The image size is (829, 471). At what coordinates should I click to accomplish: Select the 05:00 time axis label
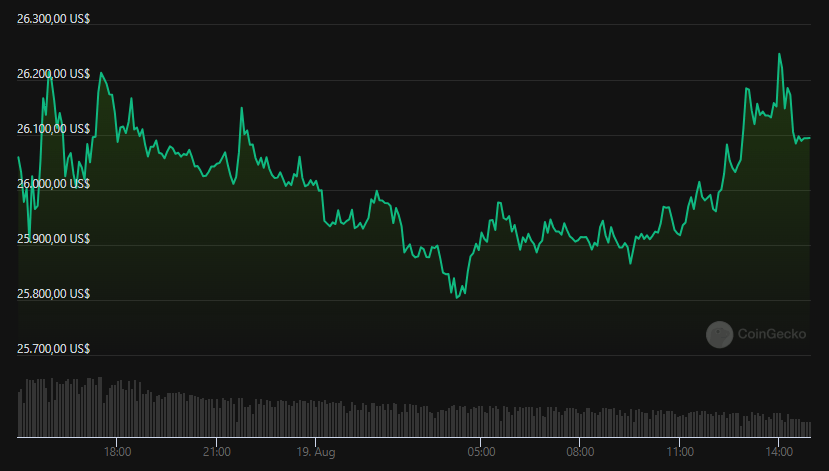pos(481,452)
